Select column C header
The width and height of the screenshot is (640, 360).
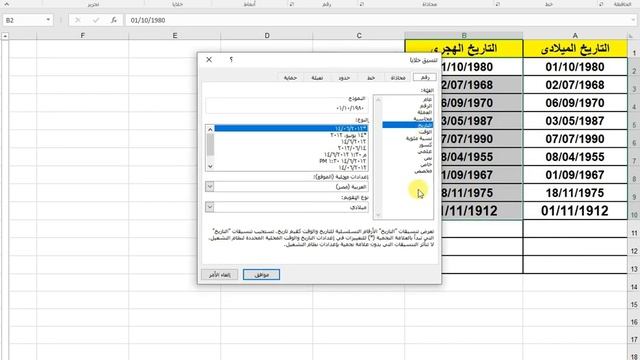click(359, 36)
